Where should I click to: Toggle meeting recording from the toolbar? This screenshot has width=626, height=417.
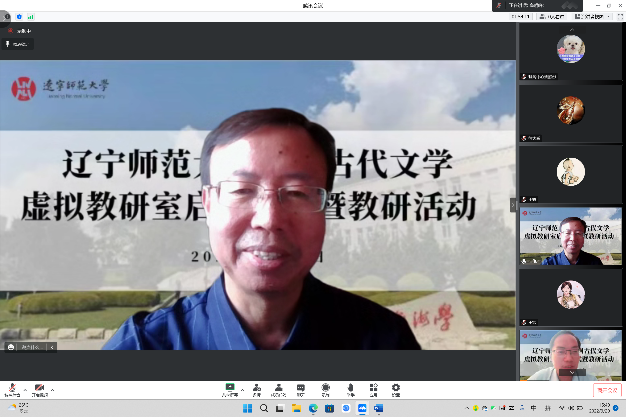tap(326, 387)
